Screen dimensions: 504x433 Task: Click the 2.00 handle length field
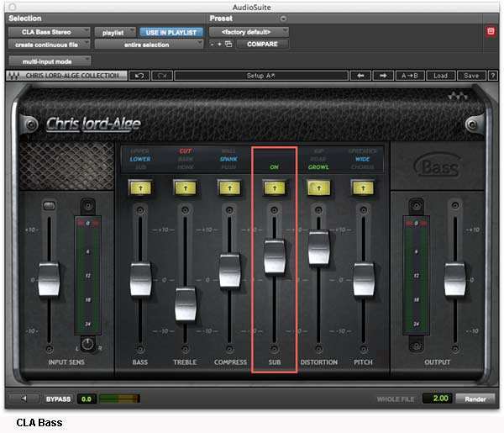click(x=437, y=399)
